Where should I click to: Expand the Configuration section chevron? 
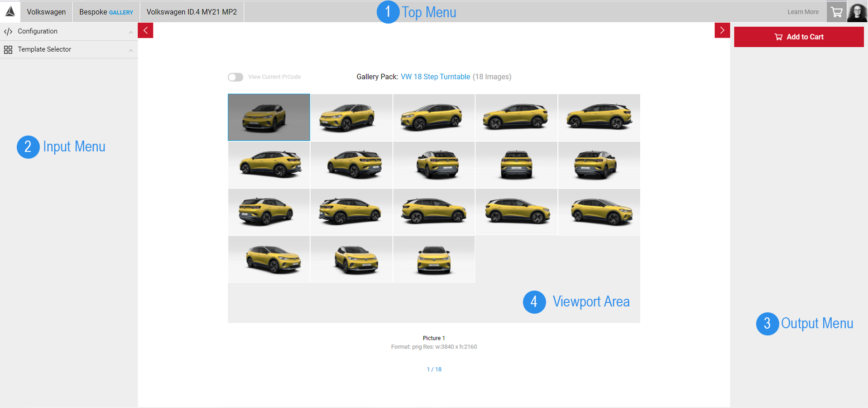pyautogui.click(x=131, y=32)
